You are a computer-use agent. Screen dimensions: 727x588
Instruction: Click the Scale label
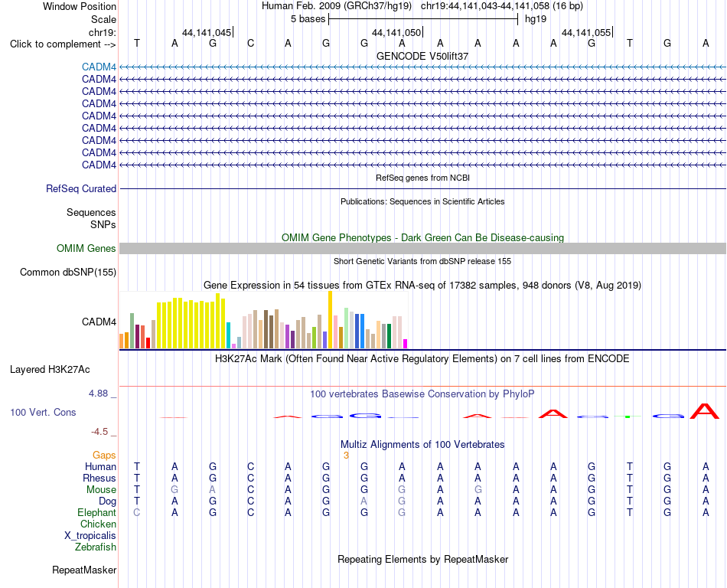[104, 19]
